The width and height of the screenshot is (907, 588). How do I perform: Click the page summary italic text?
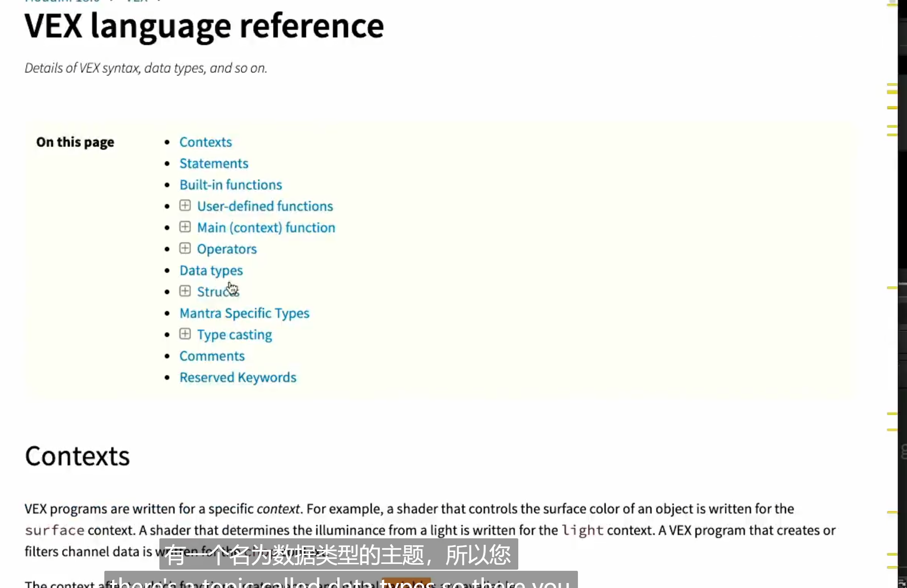pyautogui.click(x=146, y=68)
